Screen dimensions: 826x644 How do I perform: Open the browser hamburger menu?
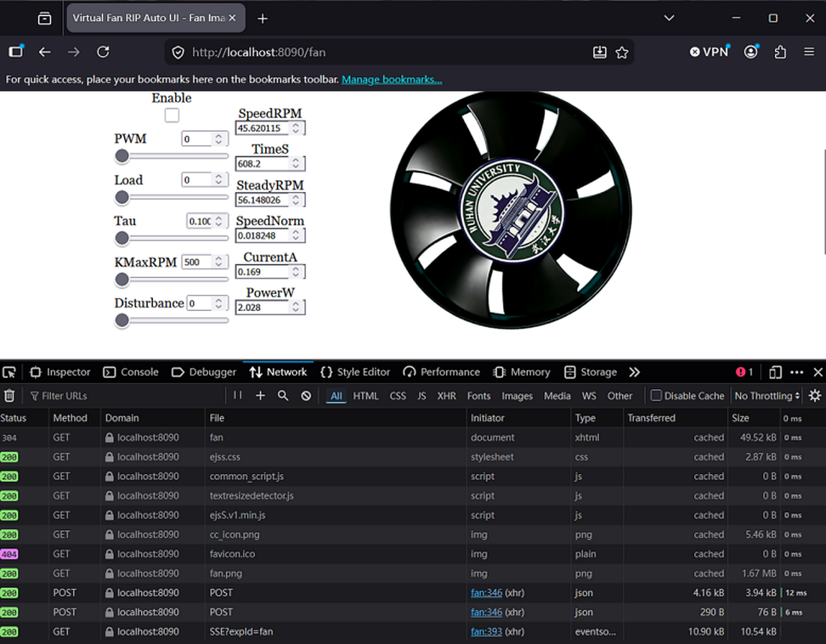(809, 52)
